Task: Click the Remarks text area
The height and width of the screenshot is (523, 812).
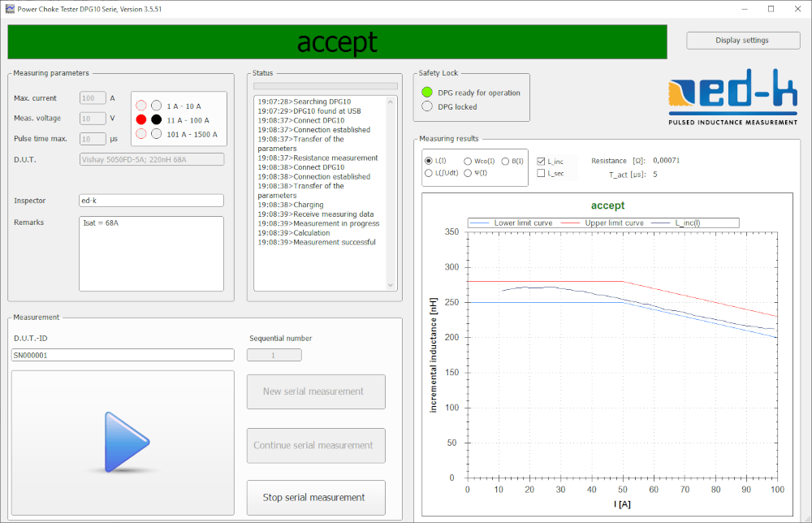Action: (151, 253)
